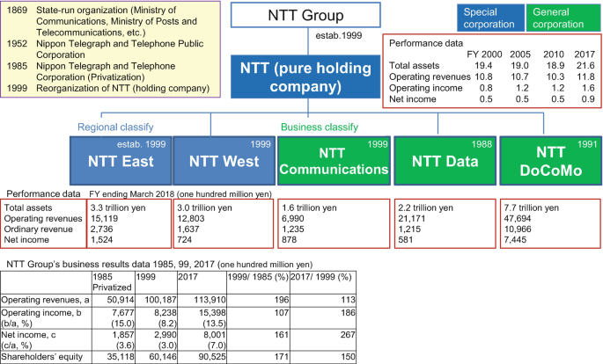The image size is (603, 364).
Task: Select the NTT Data box
Action: [x=445, y=161]
